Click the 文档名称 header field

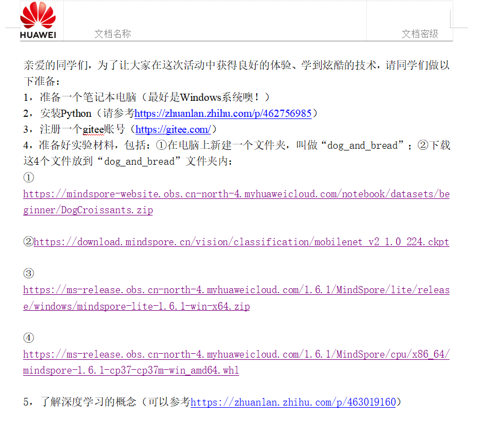tap(112, 34)
